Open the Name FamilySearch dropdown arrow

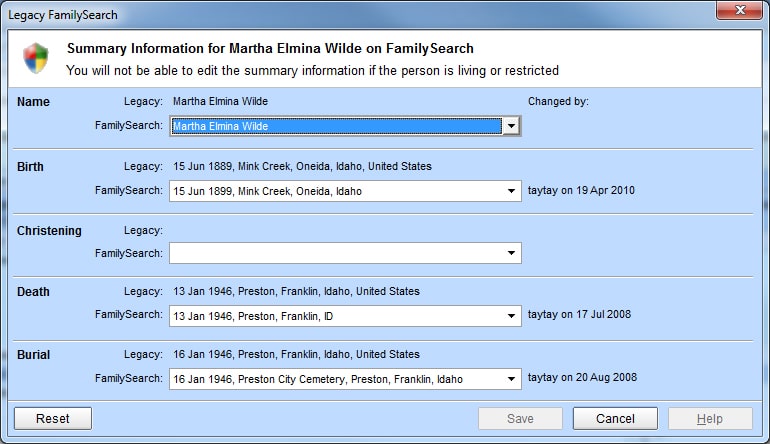[511, 126]
